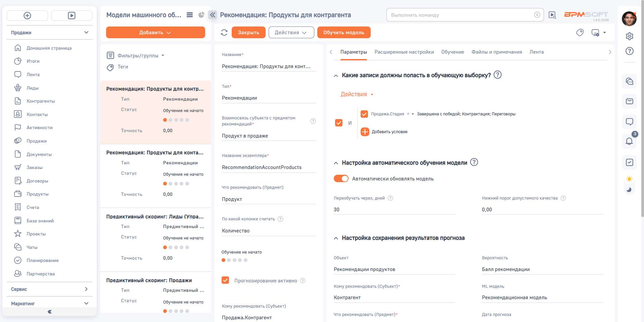Click the tag icon in toolbar

click(x=580, y=33)
